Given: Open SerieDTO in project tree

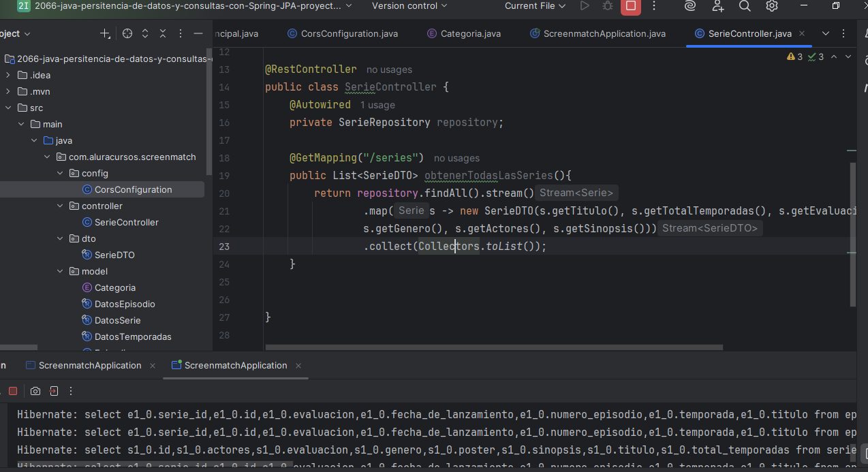Looking at the screenshot, I should click(x=108, y=255).
